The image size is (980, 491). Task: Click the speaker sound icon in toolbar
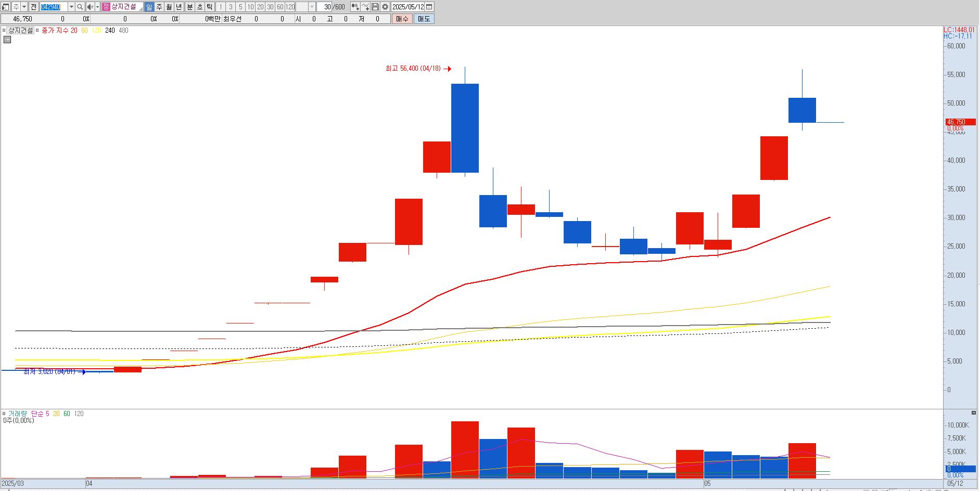coord(90,7)
